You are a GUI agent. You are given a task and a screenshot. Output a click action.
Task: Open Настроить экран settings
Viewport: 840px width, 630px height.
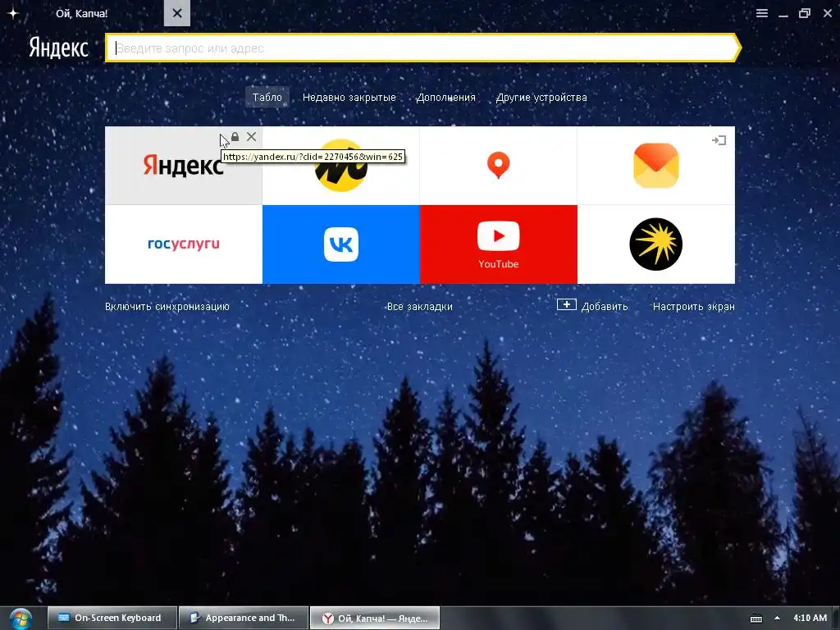pos(693,307)
